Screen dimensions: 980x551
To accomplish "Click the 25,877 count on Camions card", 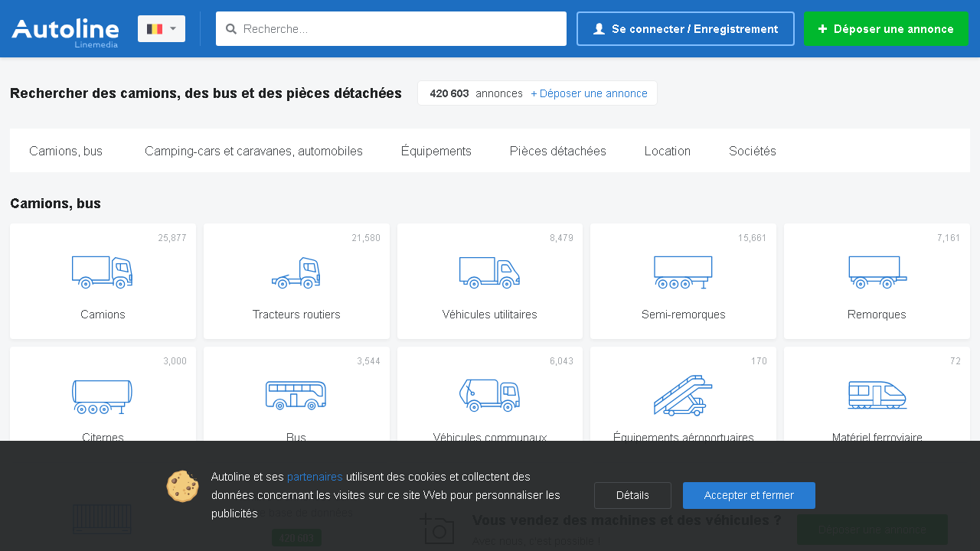I will point(172,238).
